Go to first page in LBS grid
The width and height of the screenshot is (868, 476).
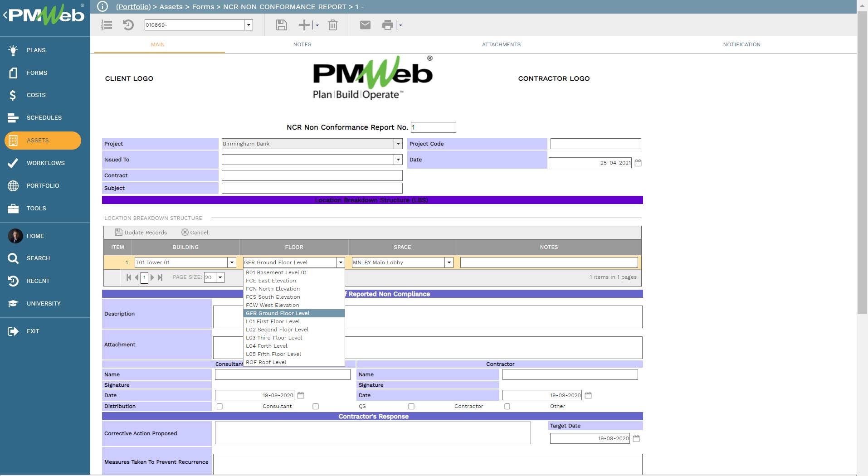point(129,277)
